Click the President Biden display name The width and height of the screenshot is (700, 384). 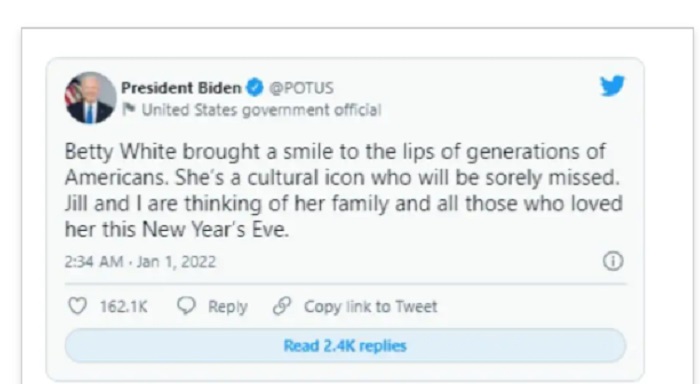click(181, 88)
